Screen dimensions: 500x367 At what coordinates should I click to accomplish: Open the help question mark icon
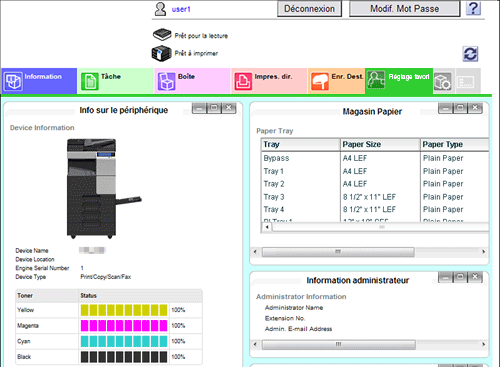tap(473, 8)
